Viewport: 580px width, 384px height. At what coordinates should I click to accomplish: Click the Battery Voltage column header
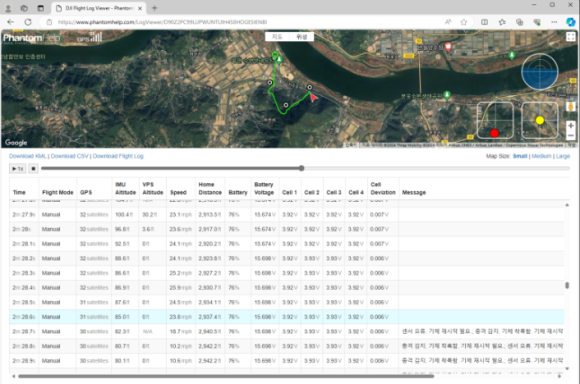[264, 188]
